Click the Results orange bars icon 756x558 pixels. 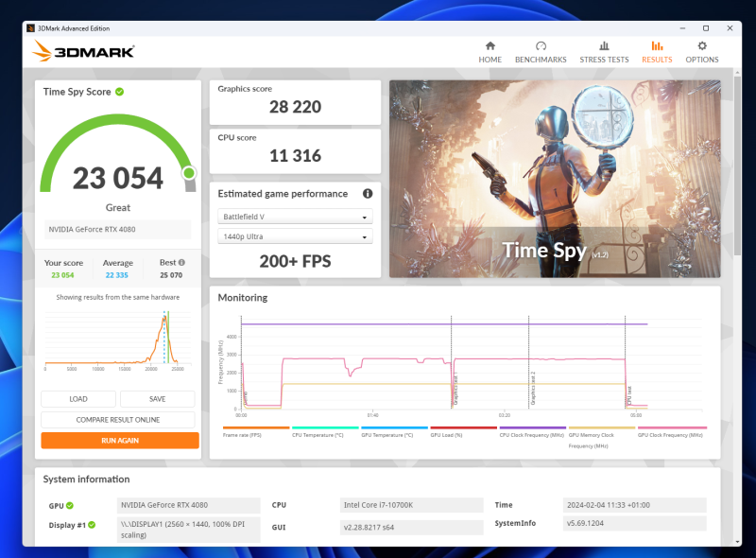(x=657, y=45)
